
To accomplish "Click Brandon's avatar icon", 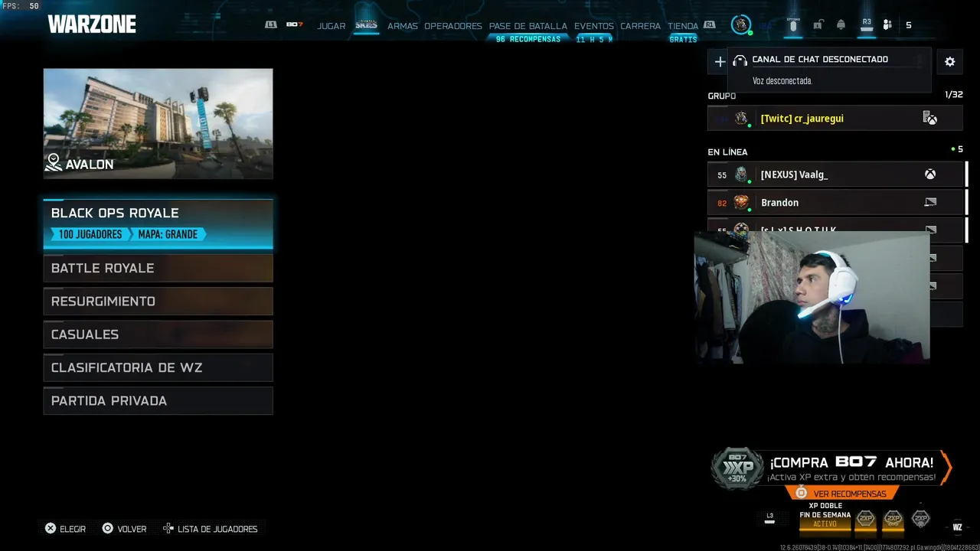I will click(x=741, y=203).
